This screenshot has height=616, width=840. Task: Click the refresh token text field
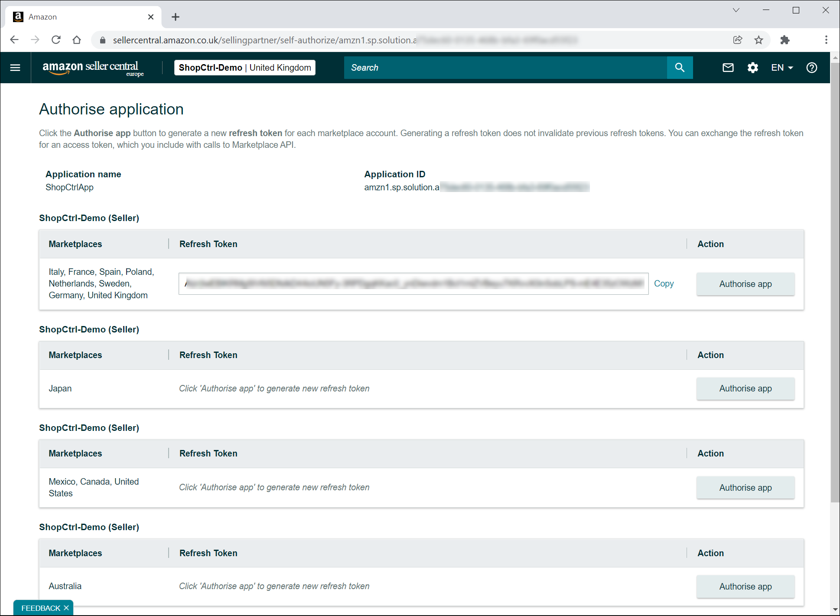[413, 284]
